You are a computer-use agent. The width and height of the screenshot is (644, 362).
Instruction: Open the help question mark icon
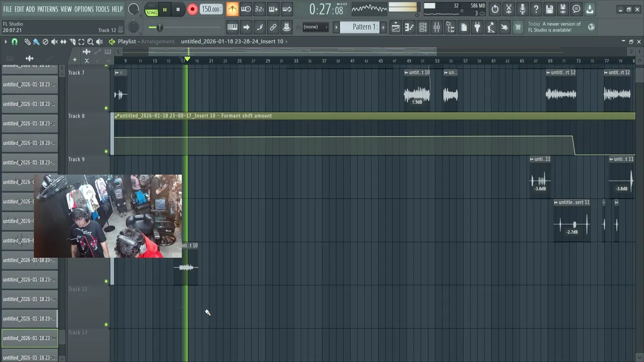tap(536, 9)
